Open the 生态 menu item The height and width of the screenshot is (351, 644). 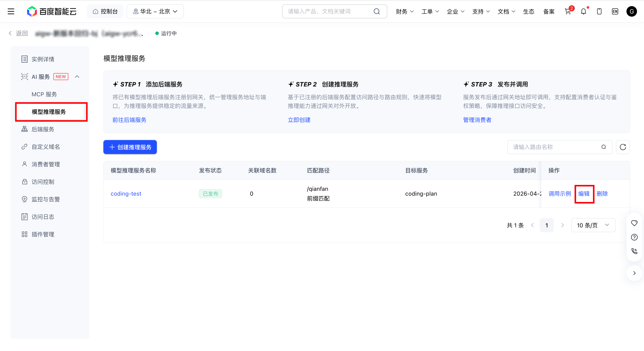point(529,12)
